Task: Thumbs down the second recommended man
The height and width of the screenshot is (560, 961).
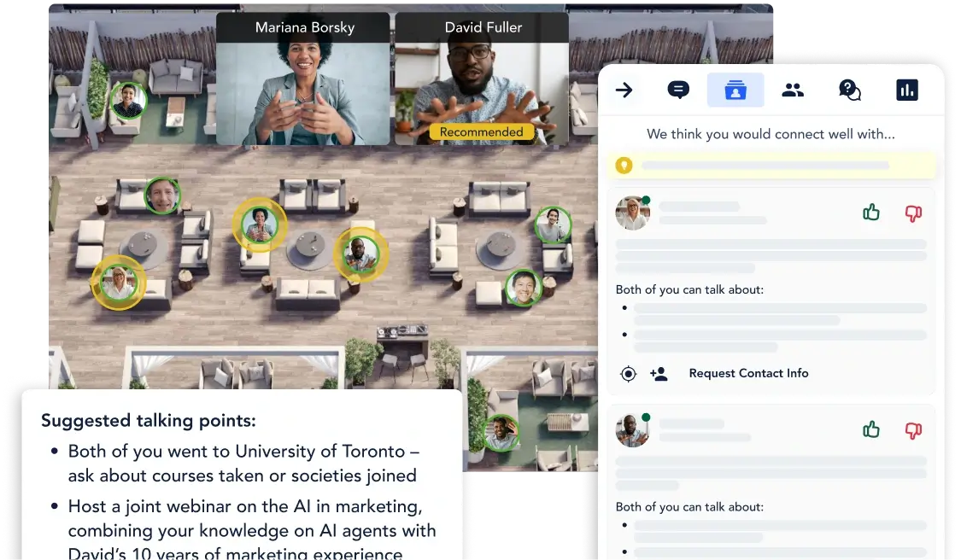Action: 913,431
